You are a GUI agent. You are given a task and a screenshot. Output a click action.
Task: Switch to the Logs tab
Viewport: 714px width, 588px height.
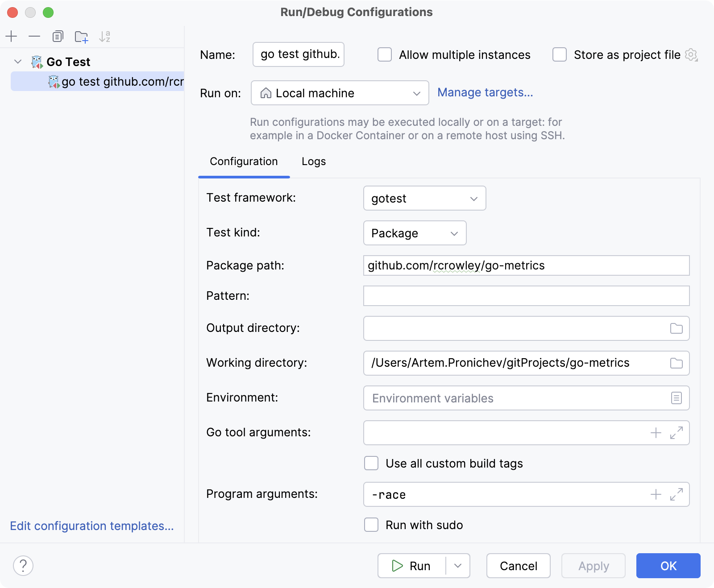[314, 161]
